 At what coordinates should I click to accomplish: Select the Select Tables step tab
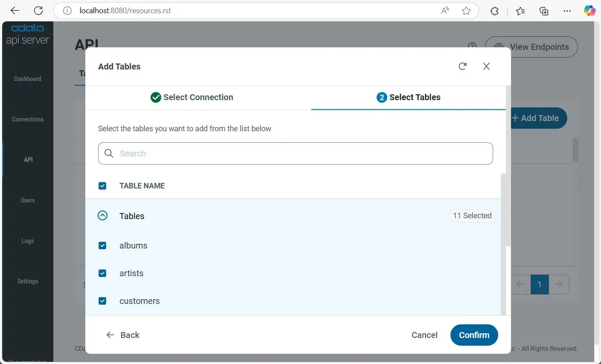[x=408, y=97]
